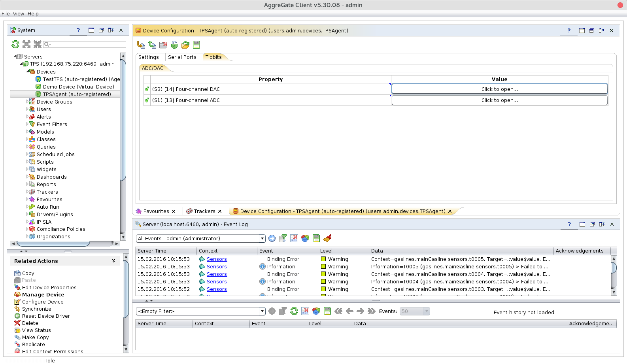
Task: Switch to the Trackers tab
Action: (204, 211)
